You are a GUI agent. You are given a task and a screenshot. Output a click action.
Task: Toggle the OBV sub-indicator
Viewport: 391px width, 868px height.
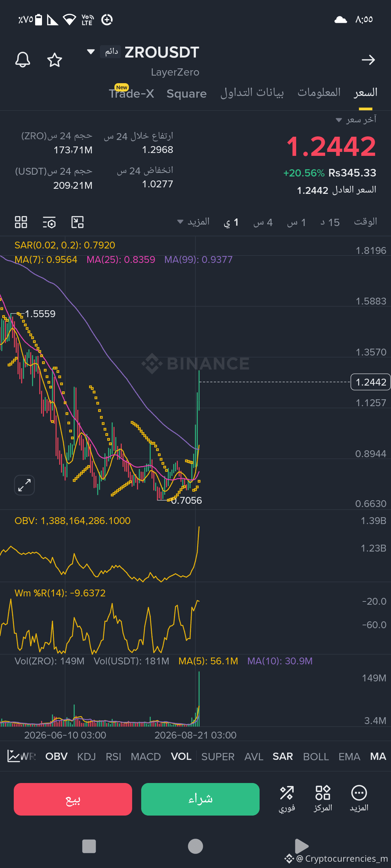56,756
